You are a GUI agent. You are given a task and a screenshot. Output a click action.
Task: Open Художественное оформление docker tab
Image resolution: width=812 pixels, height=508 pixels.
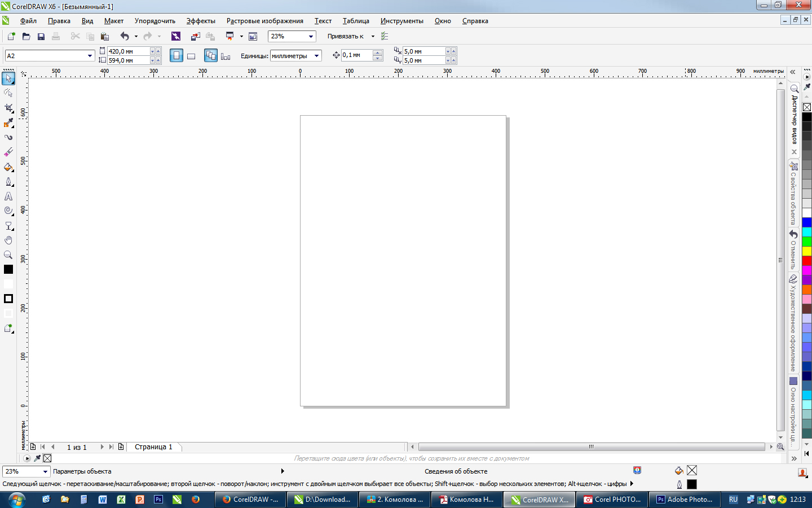[793, 323]
